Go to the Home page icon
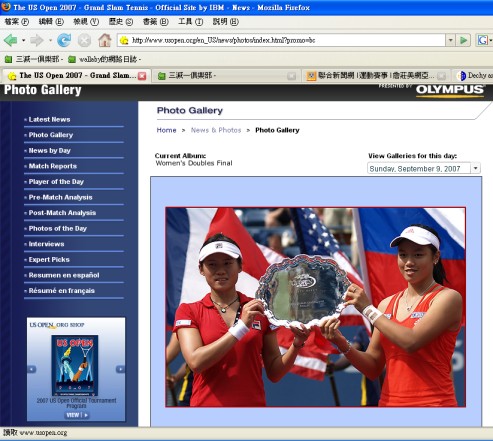 point(104,40)
